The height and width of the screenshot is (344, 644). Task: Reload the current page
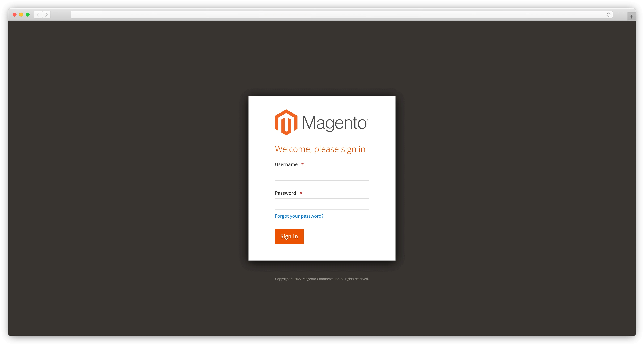(609, 15)
